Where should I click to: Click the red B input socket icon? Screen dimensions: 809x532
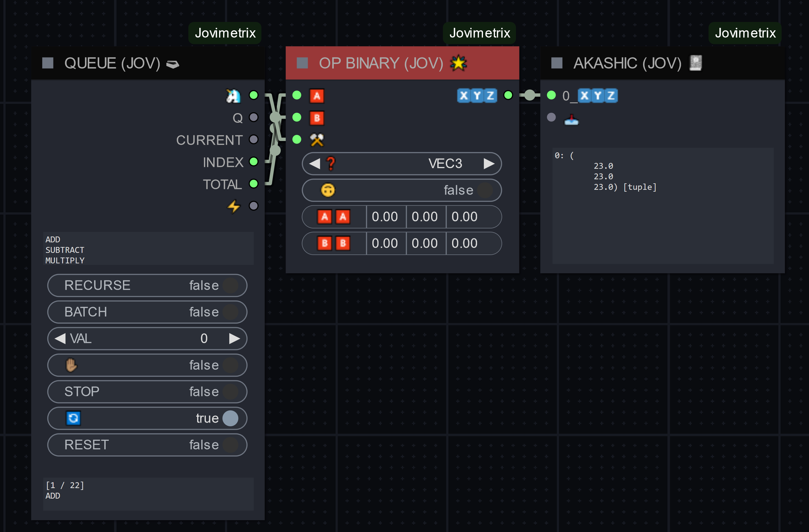pos(316,118)
